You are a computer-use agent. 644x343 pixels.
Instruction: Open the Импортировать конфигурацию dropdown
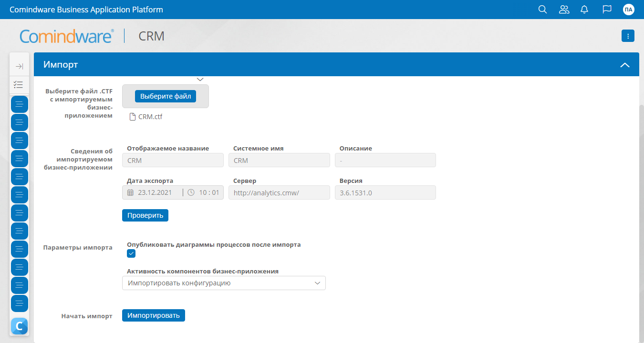pos(224,283)
